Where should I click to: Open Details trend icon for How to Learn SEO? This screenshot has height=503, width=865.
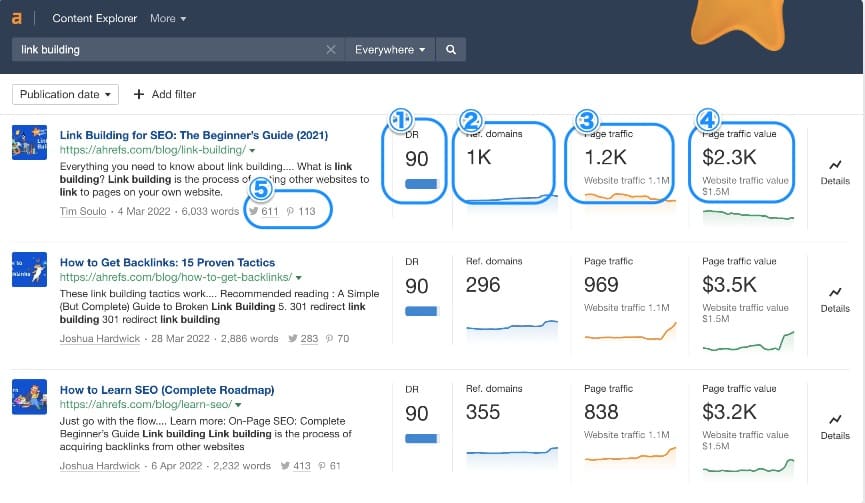click(x=835, y=420)
